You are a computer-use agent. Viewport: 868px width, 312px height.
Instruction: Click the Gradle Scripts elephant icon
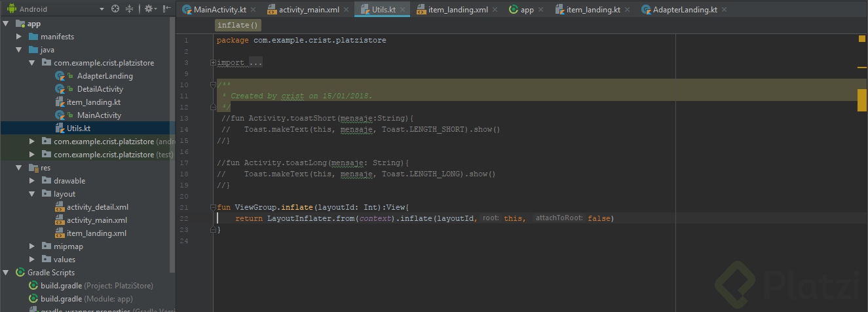pos(20,273)
